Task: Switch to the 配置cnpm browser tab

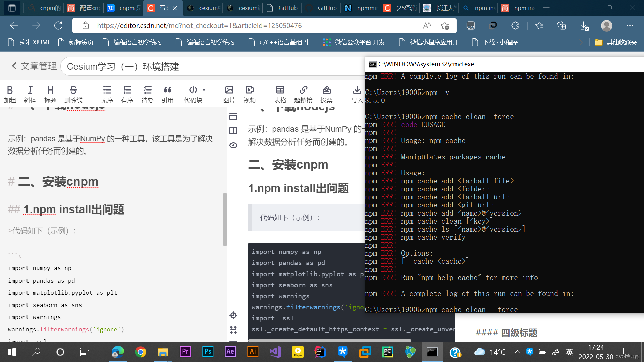Action: (x=85, y=8)
